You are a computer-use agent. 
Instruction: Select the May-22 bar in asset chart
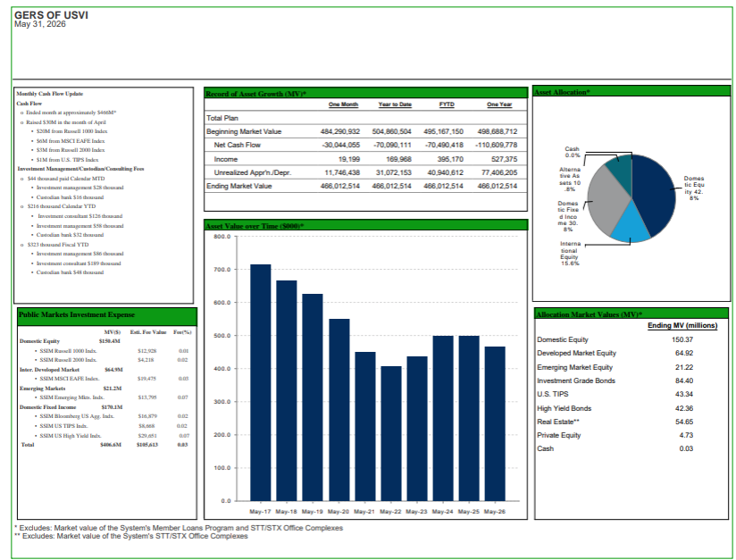click(391, 434)
